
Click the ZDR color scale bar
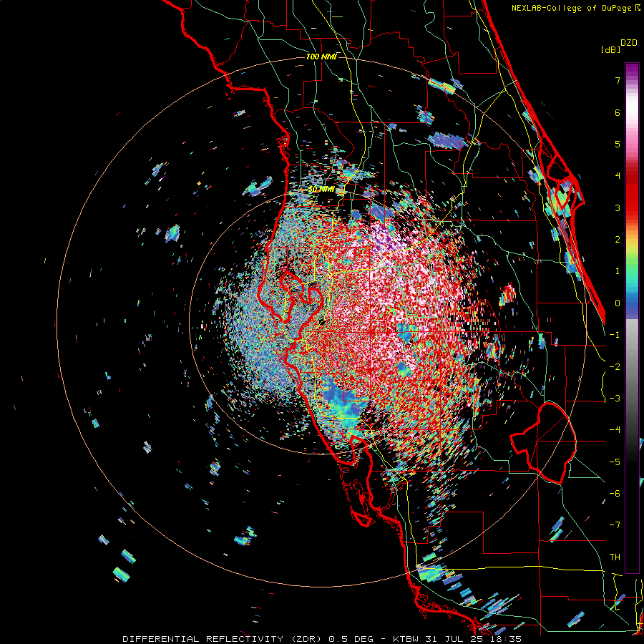[x=632, y=318]
